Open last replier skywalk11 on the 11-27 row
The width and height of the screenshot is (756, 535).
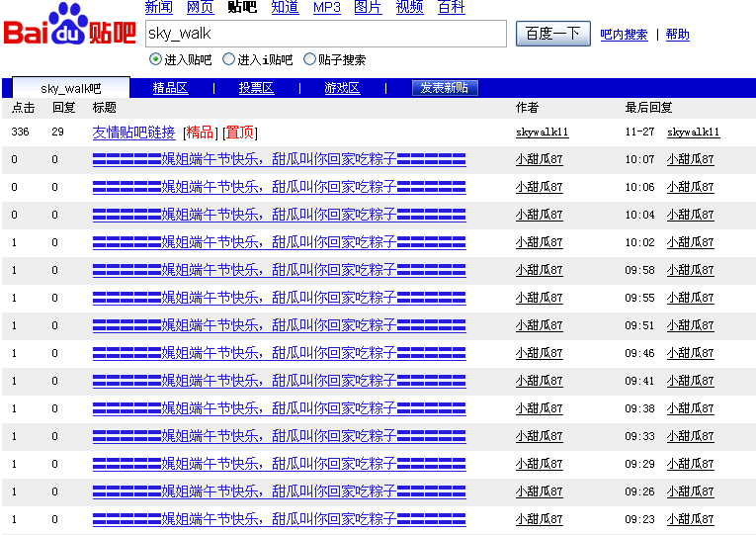click(x=694, y=133)
